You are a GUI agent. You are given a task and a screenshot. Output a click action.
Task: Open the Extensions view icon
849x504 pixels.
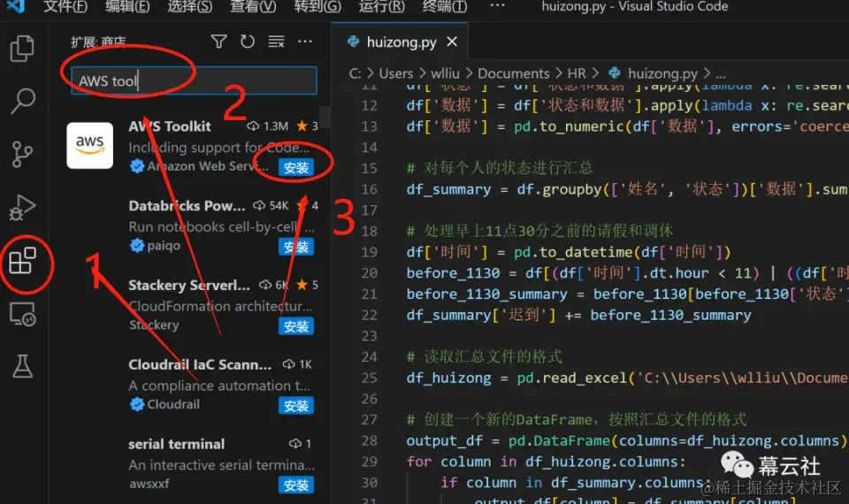23,261
